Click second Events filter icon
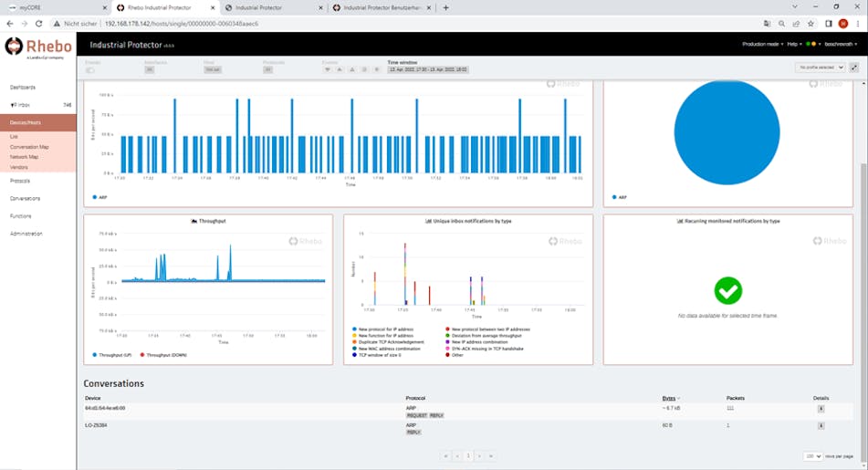The height and width of the screenshot is (470, 868). click(x=340, y=69)
